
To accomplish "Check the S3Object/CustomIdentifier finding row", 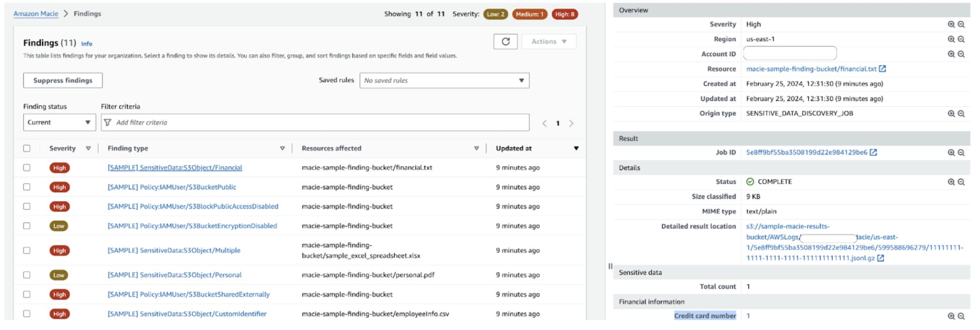I will coord(27,314).
